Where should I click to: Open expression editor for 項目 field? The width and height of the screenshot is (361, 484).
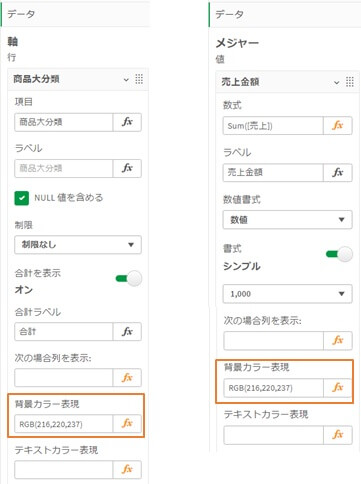(127, 122)
